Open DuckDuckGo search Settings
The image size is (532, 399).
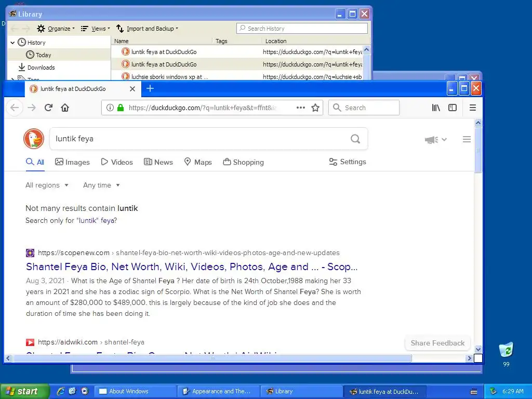tap(348, 162)
